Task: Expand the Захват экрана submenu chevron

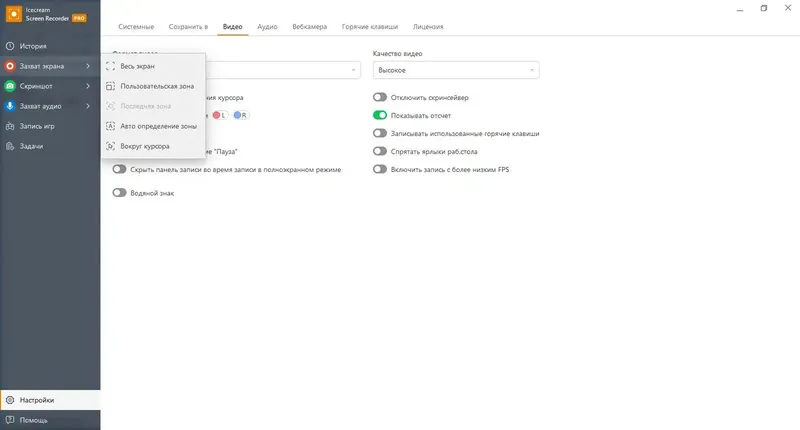Action: tap(88, 66)
